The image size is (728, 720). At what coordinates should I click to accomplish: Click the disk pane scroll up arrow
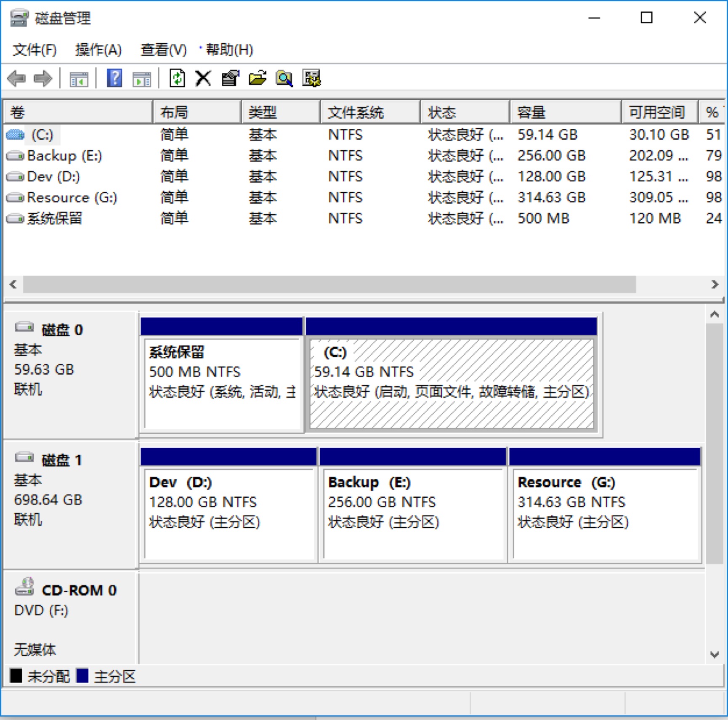click(715, 314)
